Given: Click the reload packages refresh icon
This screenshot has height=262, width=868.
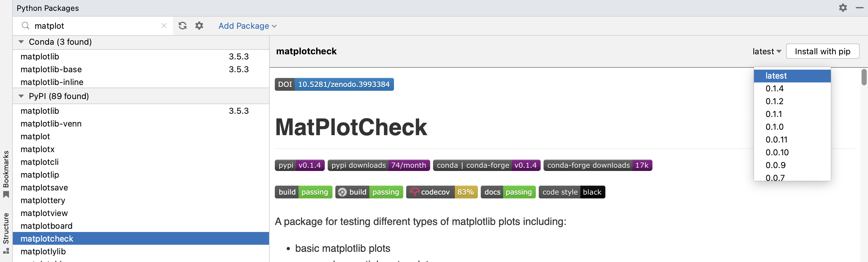Looking at the screenshot, I should click(x=182, y=26).
